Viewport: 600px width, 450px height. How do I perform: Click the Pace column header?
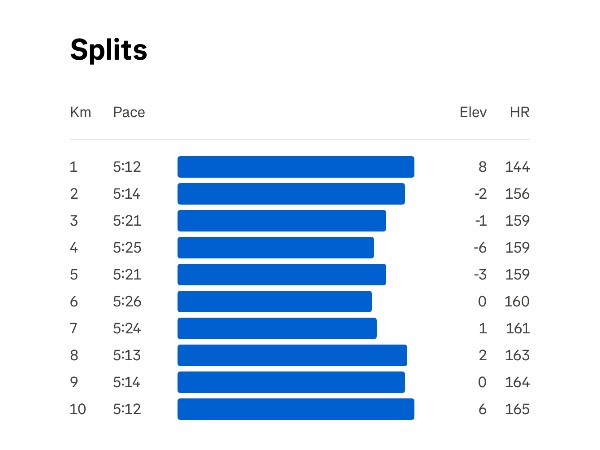129,112
